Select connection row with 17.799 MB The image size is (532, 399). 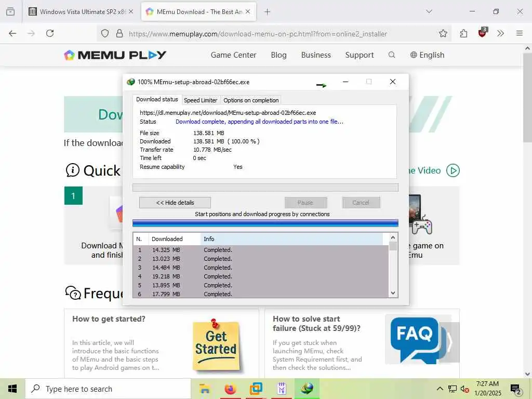coord(261,294)
